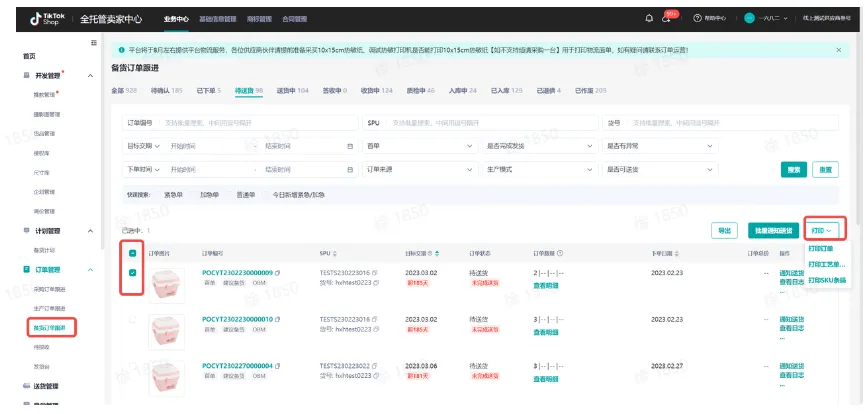
Task: Open the download icon with 99+ badge
Action: point(666,19)
